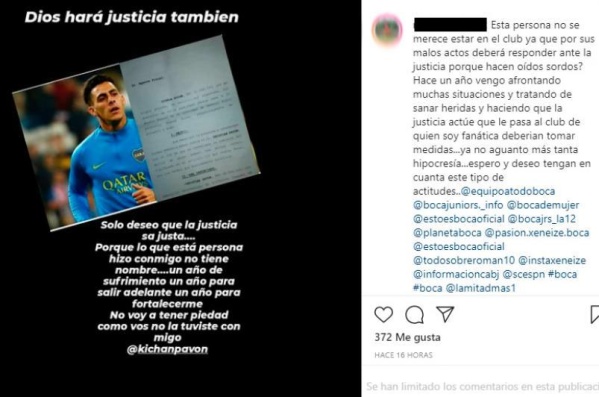Go to @bocajrs_la12 profile
Image resolution: width=599 pixels, height=397 pixels.
click(x=542, y=219)
